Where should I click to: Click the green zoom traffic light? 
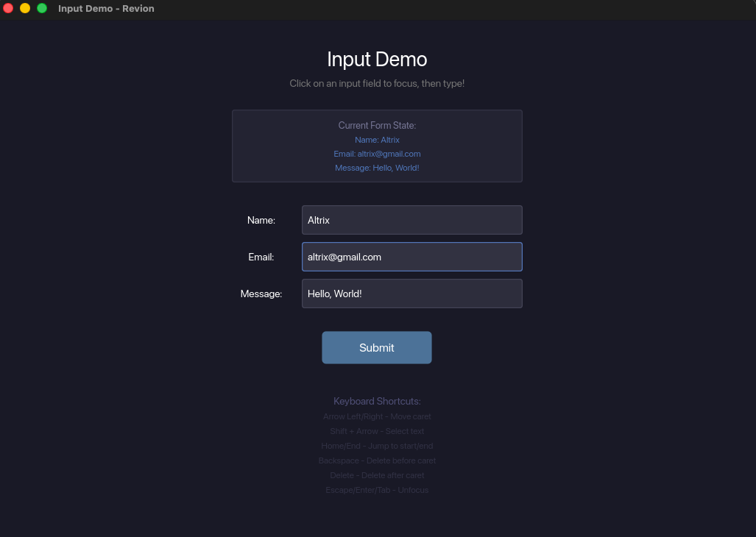tap(41, 8)
